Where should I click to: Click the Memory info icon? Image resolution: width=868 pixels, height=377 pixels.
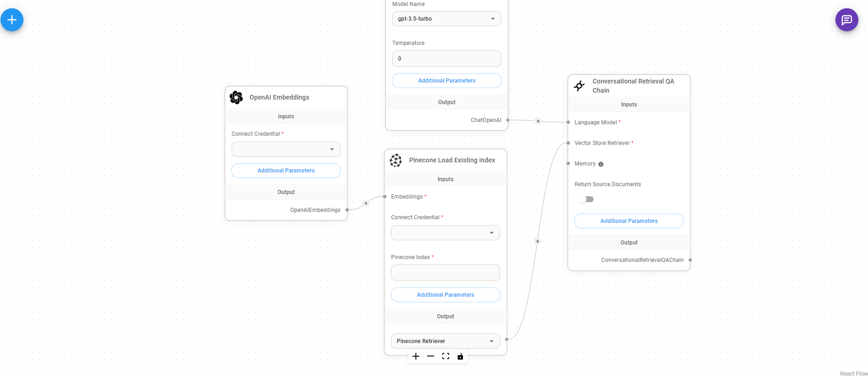(601, 164)
